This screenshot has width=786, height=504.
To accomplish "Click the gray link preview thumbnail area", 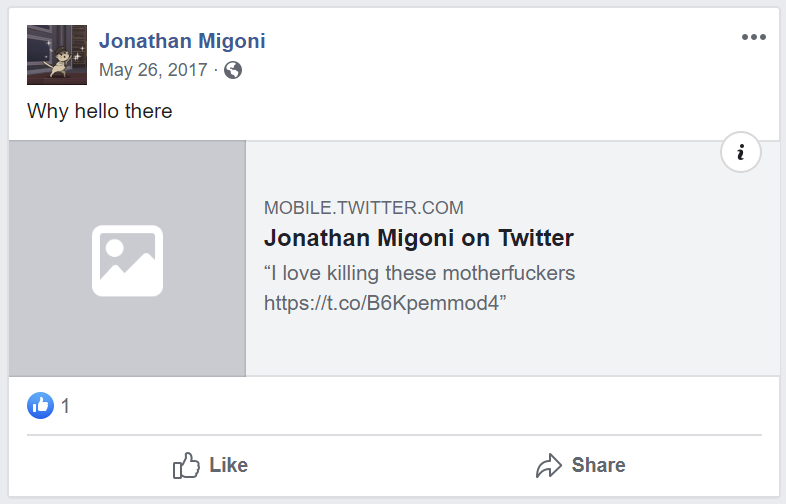I will [x=127, y=258].
